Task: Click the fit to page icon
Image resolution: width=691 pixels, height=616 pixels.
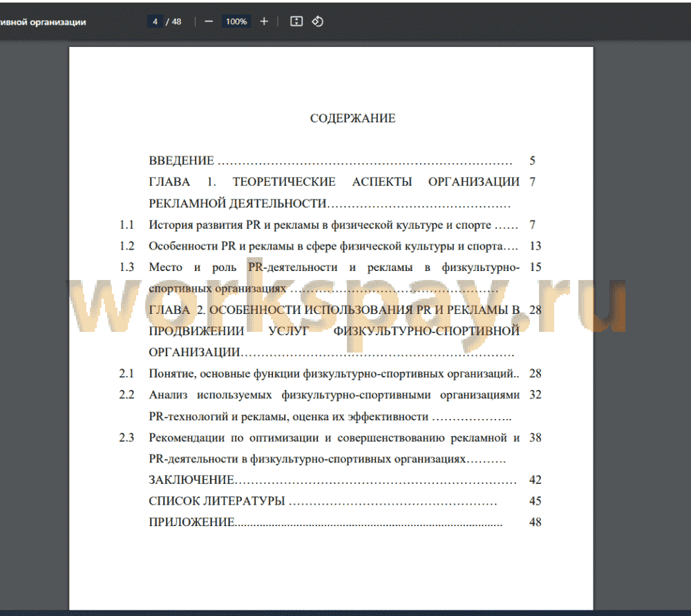Action: pos(296,21)
